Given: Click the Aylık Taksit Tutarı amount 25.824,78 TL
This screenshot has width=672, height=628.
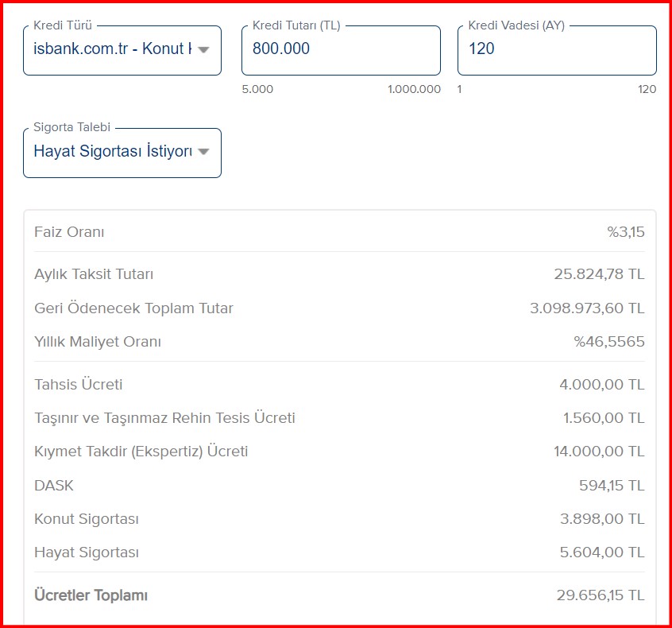Looking at the screenshot, I should [599, 274].
